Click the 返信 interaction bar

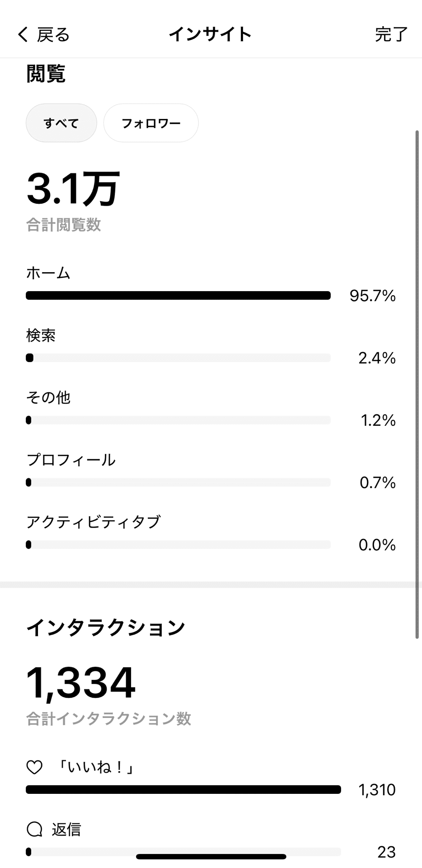[x=183, y=852]
